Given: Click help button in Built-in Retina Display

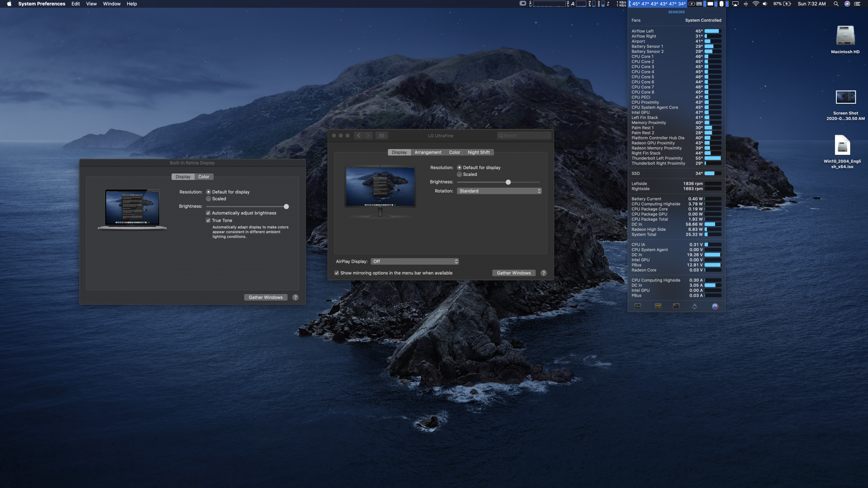Looking at the screenshot, I should click(296, 298).
